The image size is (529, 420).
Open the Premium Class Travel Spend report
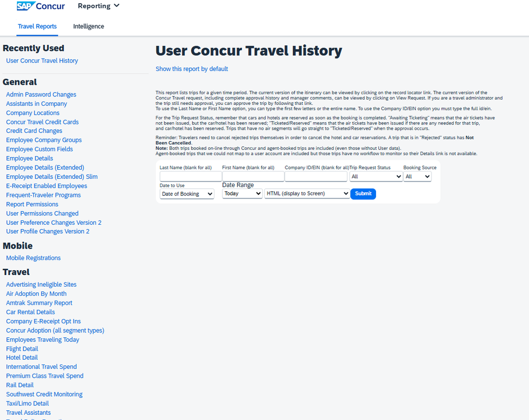coord(44,376)
